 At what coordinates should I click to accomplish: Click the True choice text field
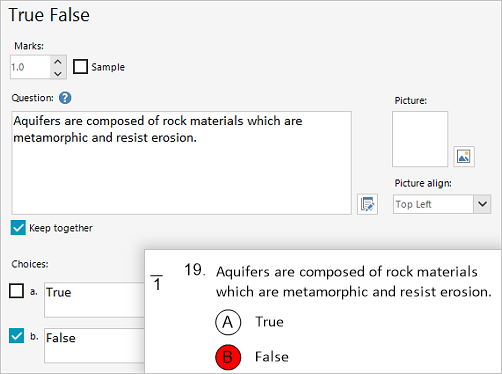pyautogui.click(x=95, y=300)
